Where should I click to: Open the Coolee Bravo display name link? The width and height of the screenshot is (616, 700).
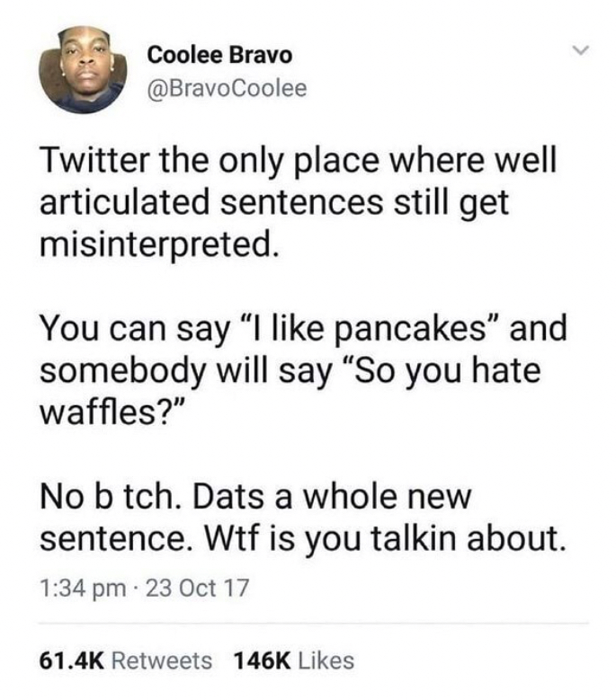(219, 54)
